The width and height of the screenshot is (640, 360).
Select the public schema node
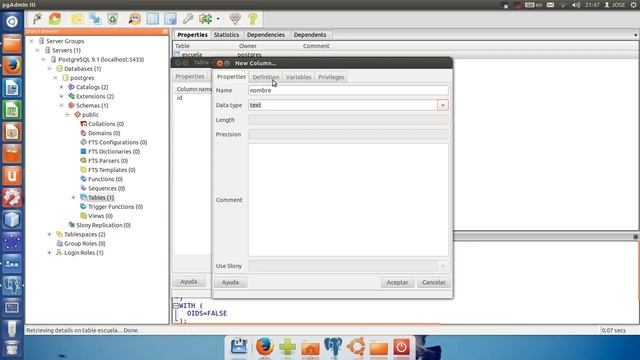pos(90,115)
